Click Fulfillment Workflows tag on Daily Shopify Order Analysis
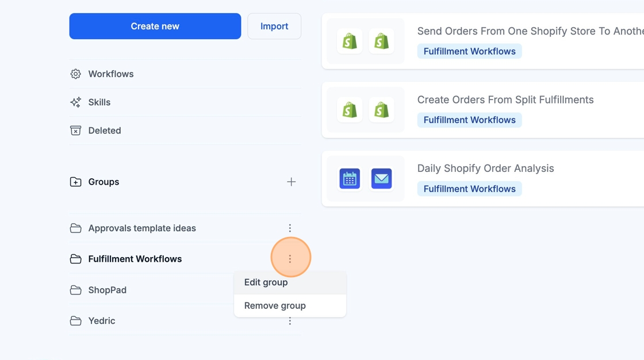 click(x=469, y=189)
